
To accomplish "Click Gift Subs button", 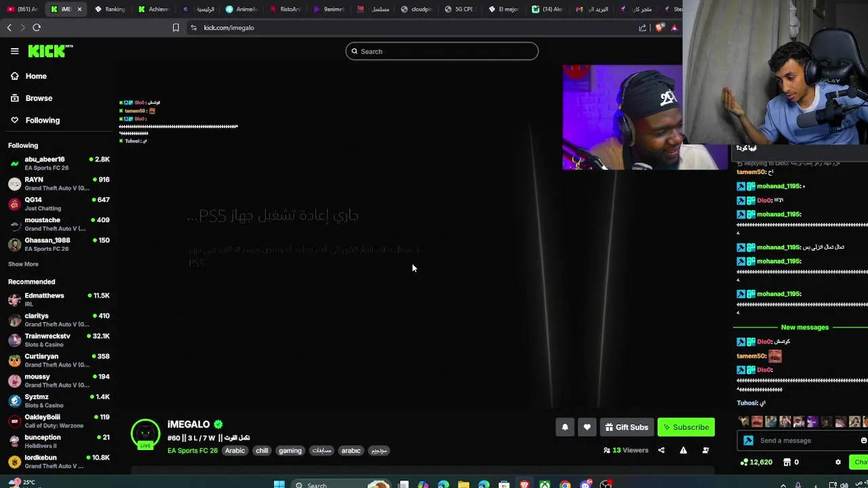I will click(x=627, y=427).
